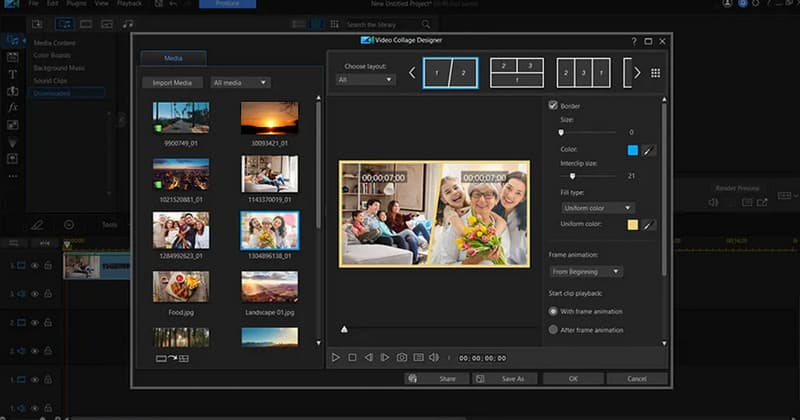Screen dimensions: 800x420
Task: Step to the previous frame
Action: [x=368, y=358]
